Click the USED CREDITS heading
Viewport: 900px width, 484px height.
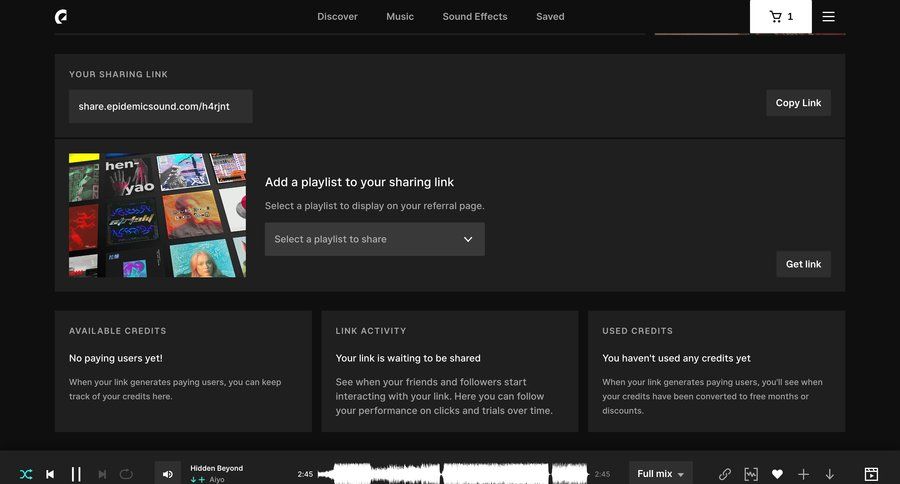tap(637, 331)
